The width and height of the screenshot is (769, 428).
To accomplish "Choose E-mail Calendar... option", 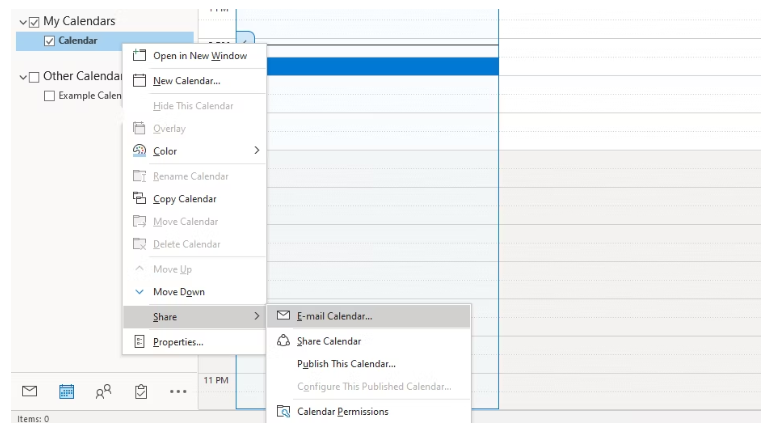I will [368, 316].
